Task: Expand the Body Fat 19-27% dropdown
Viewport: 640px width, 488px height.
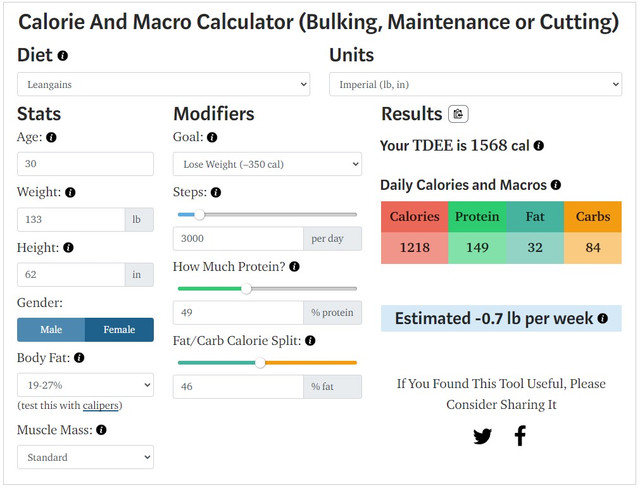Action: 85,384
